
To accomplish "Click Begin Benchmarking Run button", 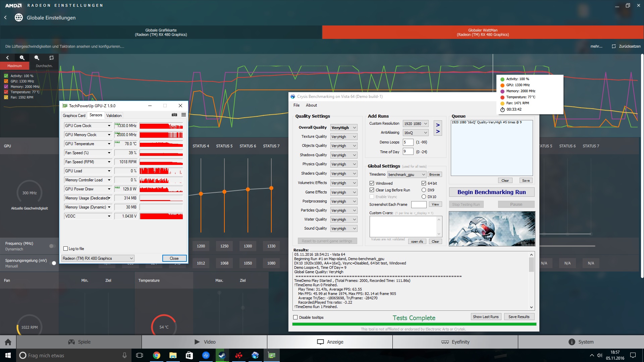I will click(491, 192).
